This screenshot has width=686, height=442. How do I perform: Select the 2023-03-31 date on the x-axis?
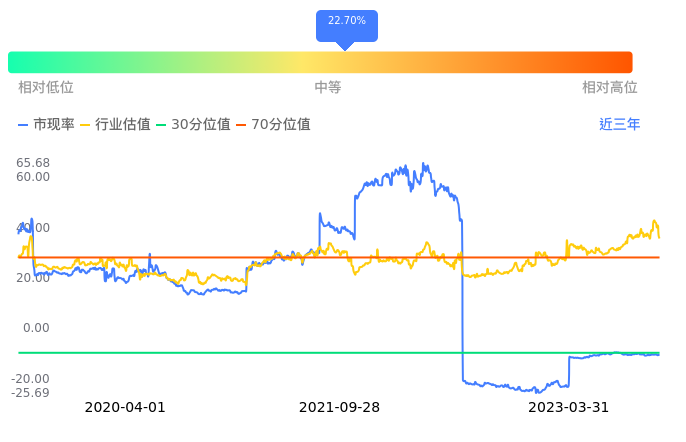(x=569, y=408)
